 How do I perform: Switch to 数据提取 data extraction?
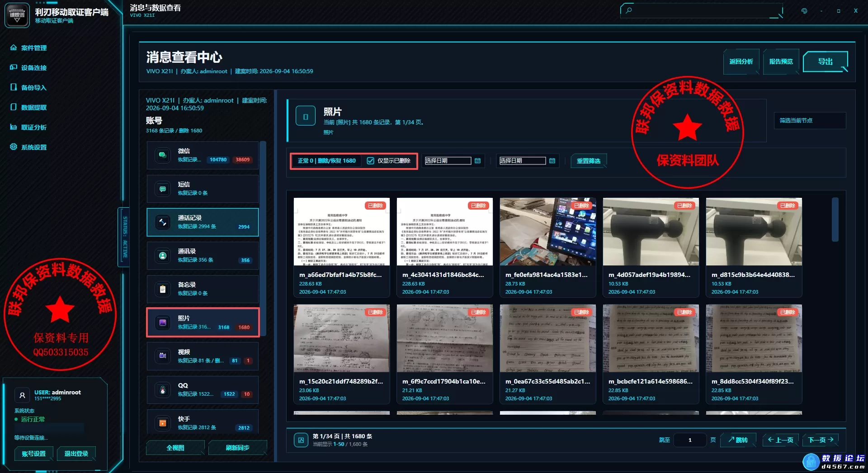point(28,108)
